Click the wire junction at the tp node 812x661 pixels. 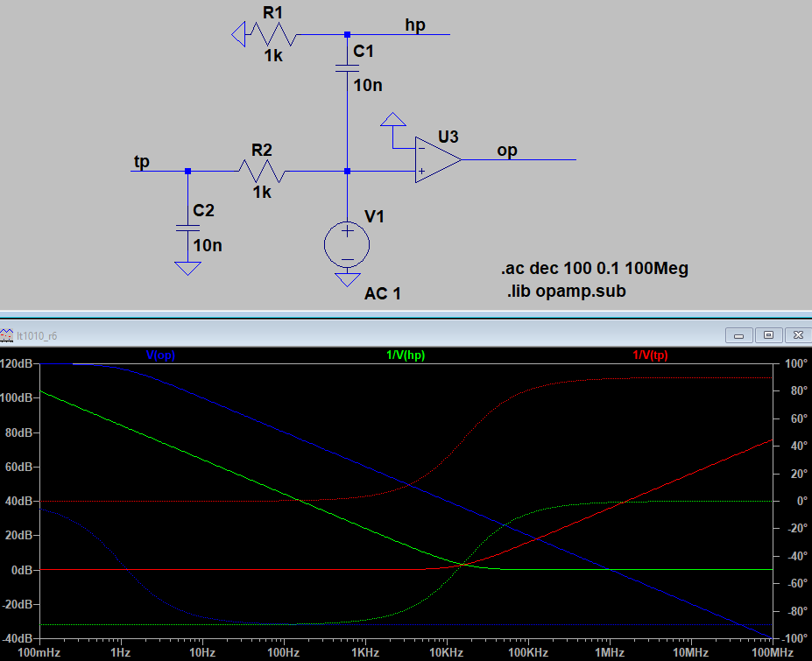[187, 171]
